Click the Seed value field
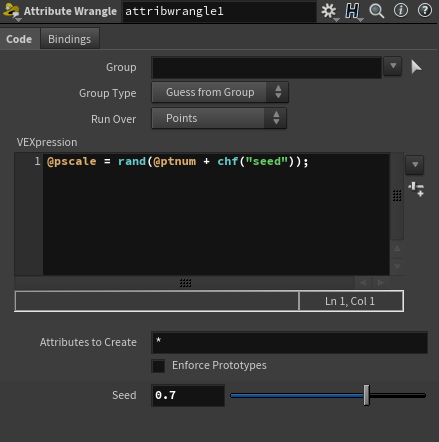This screenshot has height=442, width=439. 188,395
